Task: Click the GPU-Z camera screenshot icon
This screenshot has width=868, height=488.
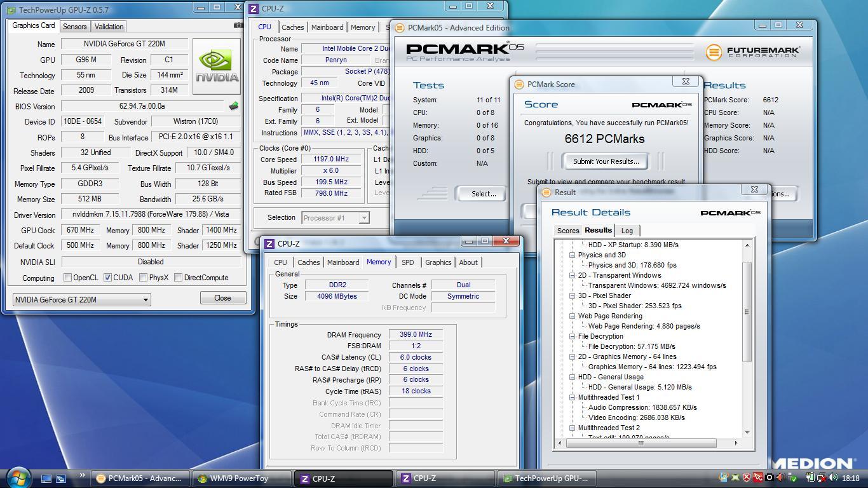Action: [238, 25]
